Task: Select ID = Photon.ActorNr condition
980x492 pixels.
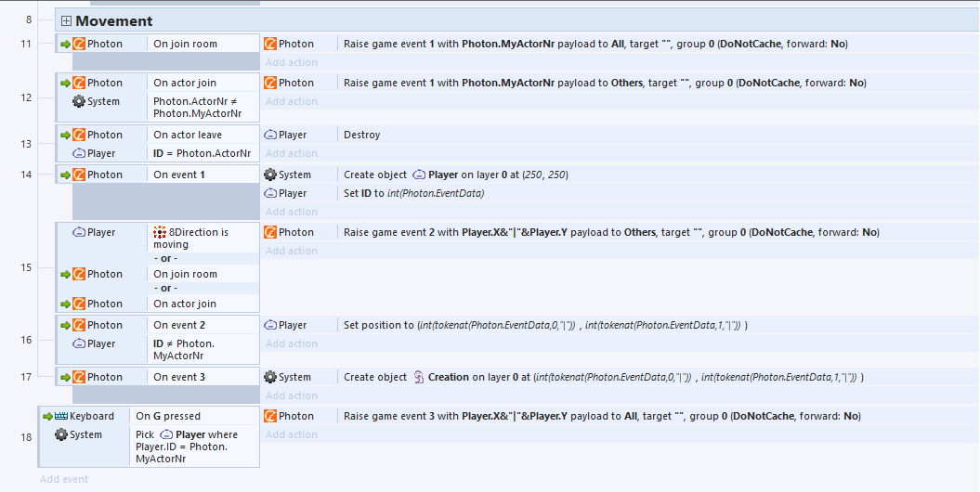Action: (x=203, y=153)
